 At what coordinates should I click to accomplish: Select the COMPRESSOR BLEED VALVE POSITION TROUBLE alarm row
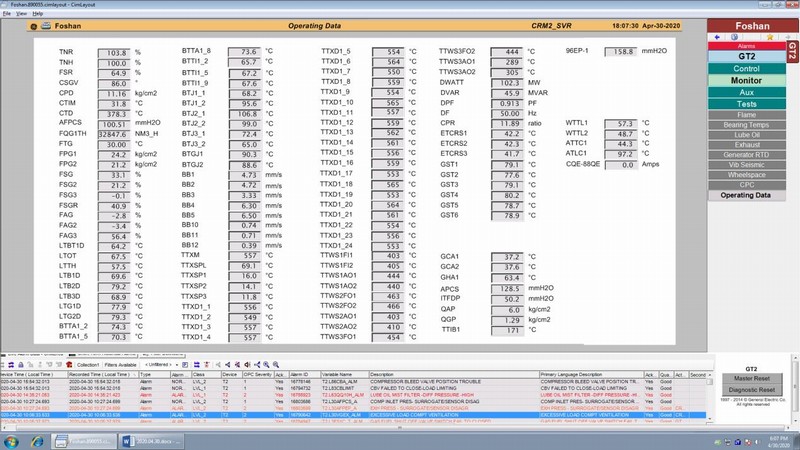pos(353,382)
